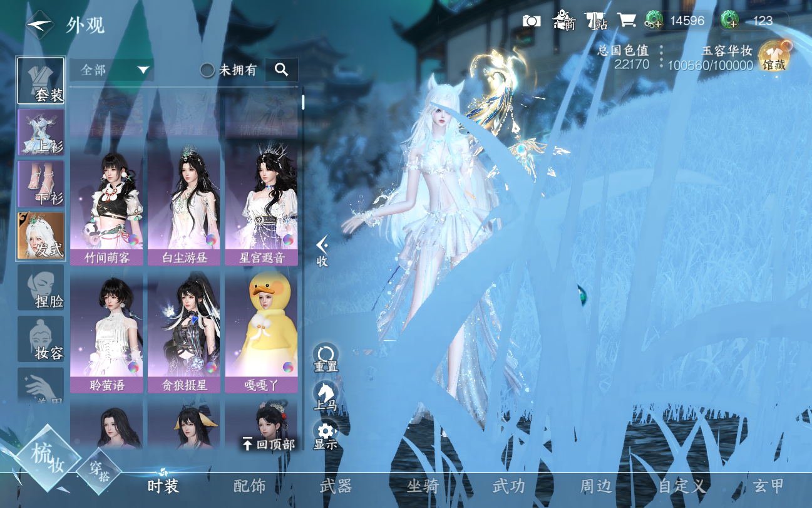Screen dimensions: 812x508
Task: Reset the preview with 重置
Action: pyautogui.click(x=326, y=358)
